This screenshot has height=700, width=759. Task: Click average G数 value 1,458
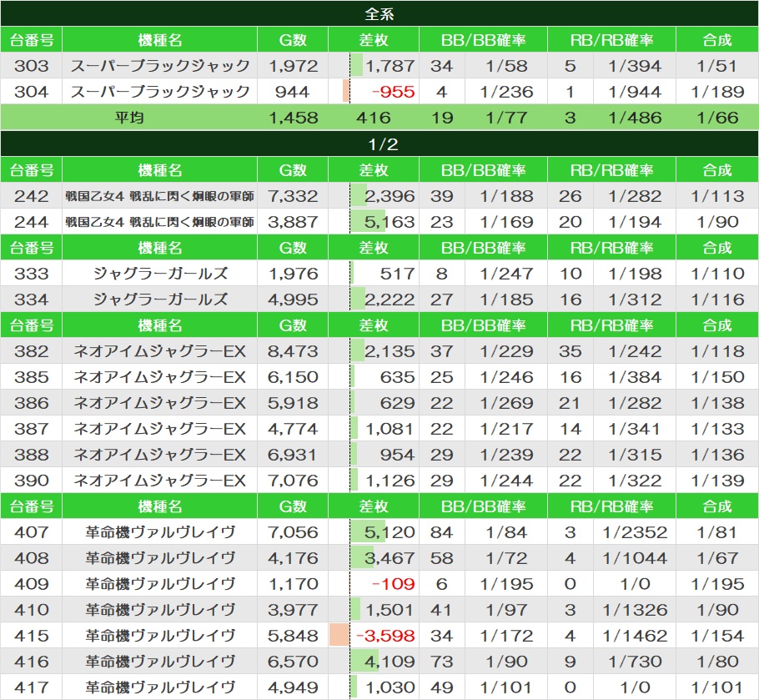coord(293,117)
